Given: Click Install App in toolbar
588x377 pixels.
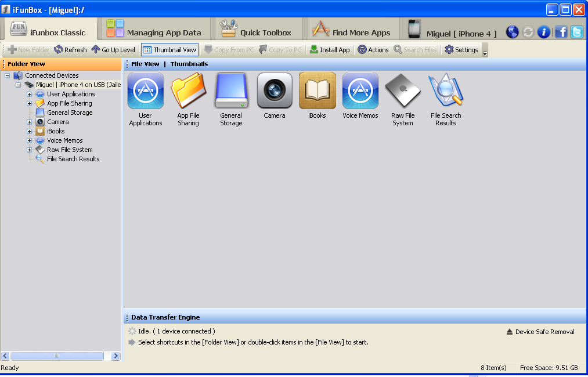Looking at the screenshot, I should (x=330, y=49).
